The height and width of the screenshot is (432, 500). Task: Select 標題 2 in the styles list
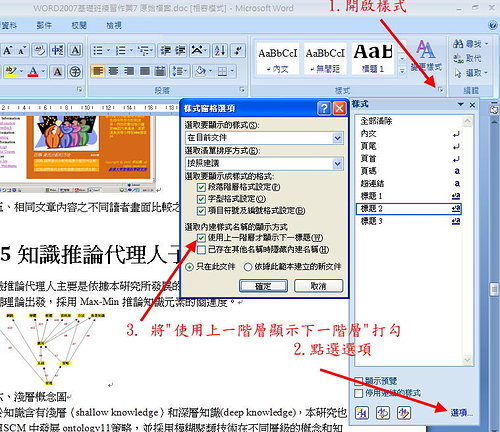click(409, 209)
